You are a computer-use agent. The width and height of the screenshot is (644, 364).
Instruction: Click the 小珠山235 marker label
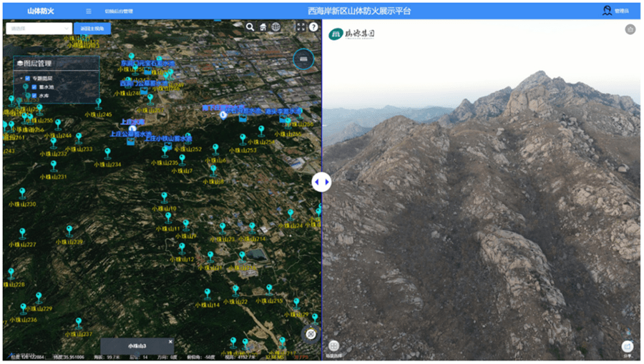[165, 163]
